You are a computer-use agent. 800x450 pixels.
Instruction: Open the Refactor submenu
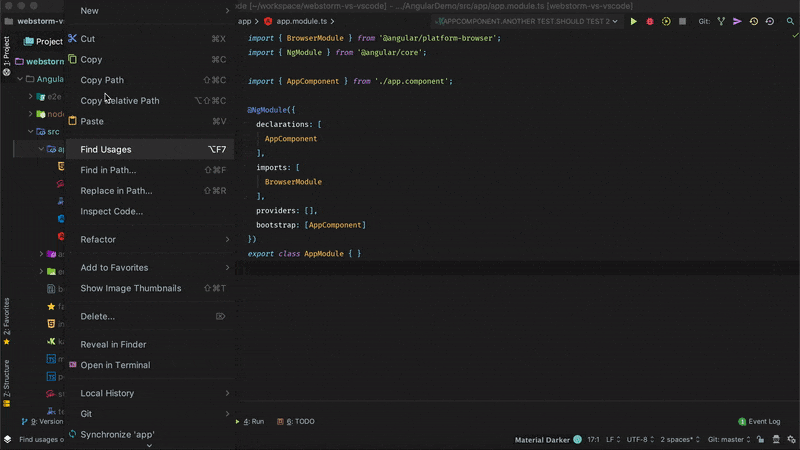pyautogui.click(x=149, y=239)
